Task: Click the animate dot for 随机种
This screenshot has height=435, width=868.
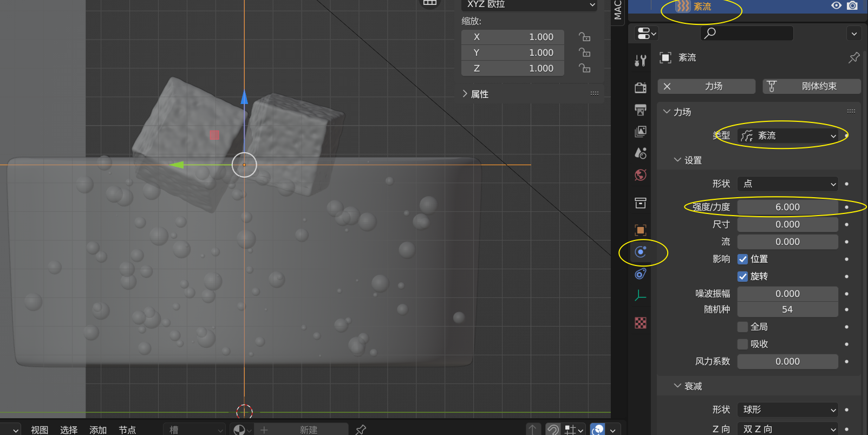Action: click(846, 309)
